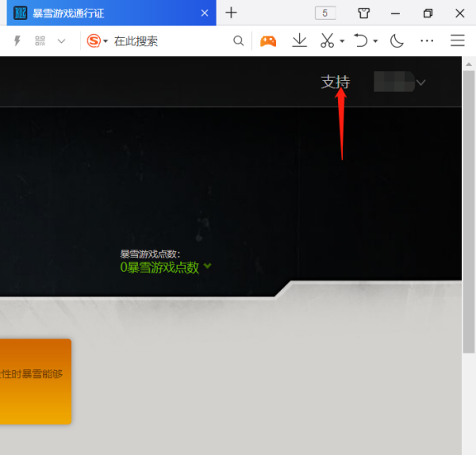Click the download manager arrow icon
This screenshot has width=476, height=455.
pos(299,40)
